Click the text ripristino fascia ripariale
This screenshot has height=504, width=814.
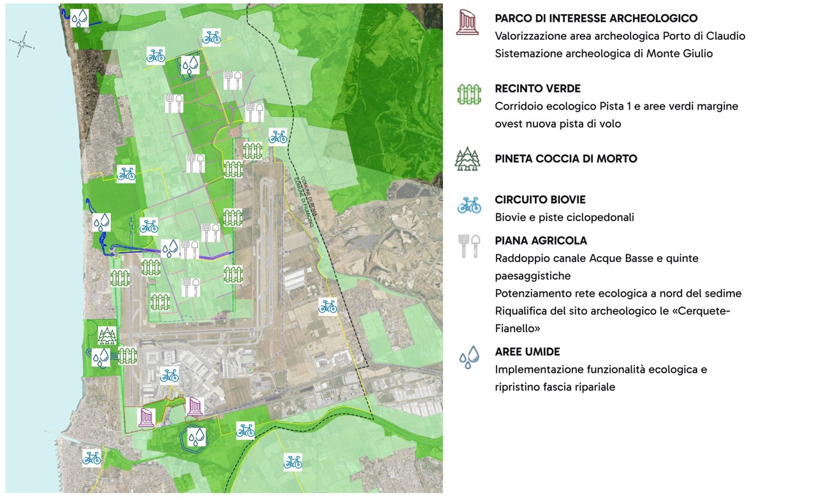pos(555,387)
